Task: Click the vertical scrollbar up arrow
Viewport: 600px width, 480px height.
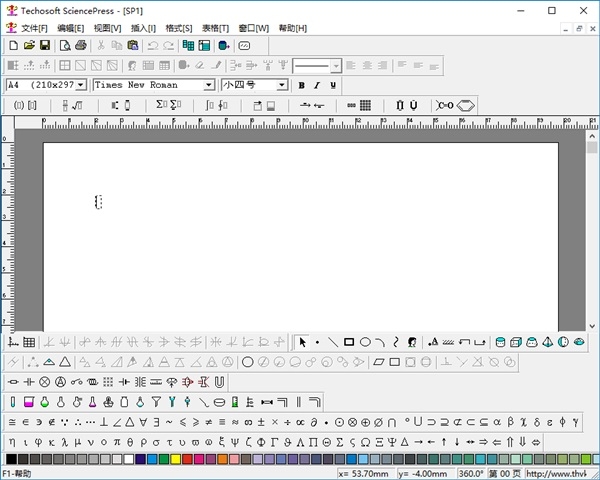Action: point(592,134)
